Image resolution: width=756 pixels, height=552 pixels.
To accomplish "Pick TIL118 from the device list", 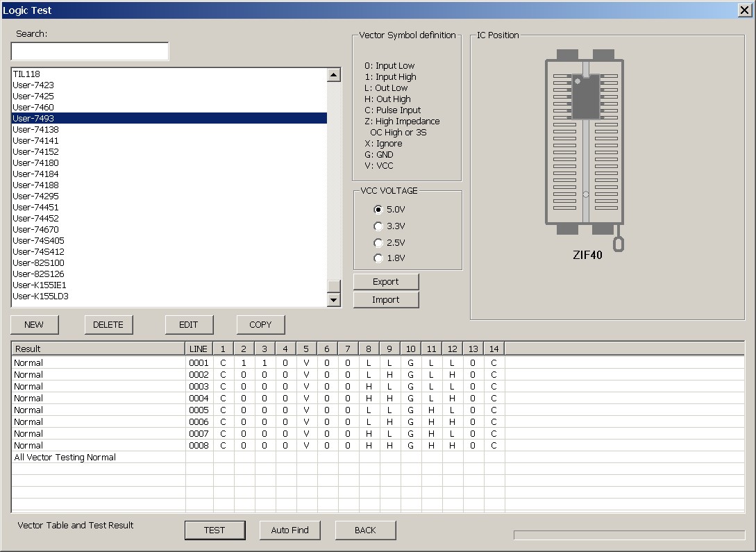I will click(x=26, y=74).
